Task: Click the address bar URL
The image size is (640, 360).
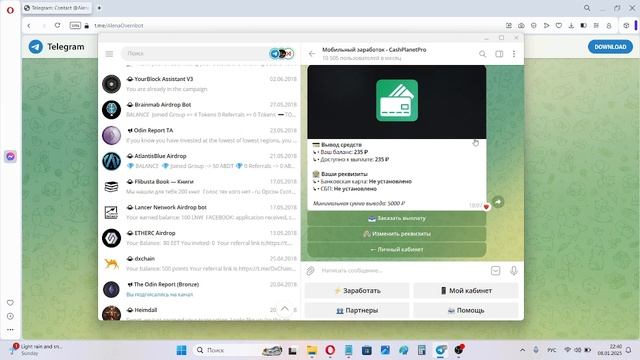Action: [x=119, y=25]
